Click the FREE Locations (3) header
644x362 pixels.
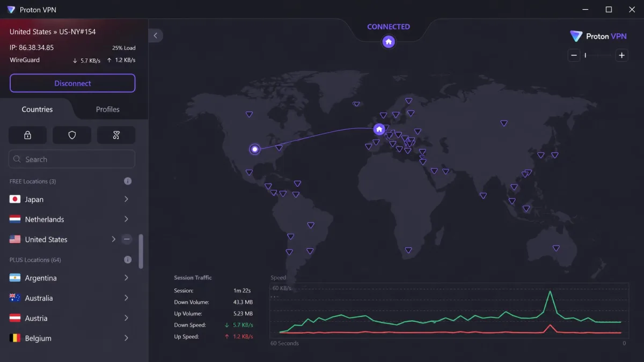point(33,181)
